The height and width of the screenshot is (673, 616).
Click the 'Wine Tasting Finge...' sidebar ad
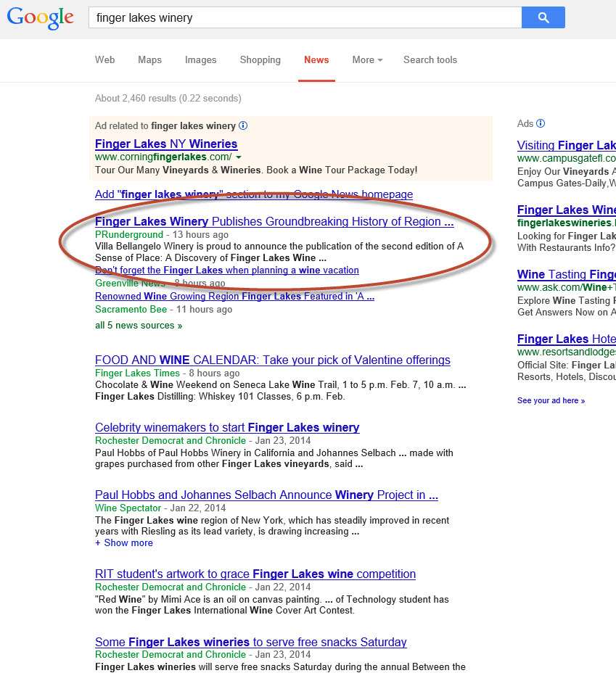567,274
